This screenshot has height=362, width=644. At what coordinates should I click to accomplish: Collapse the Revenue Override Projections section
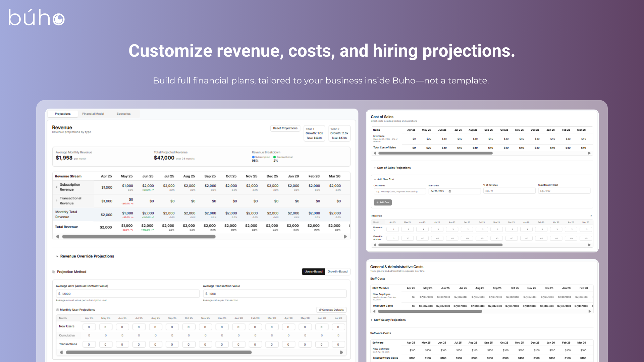pos(57,256)
